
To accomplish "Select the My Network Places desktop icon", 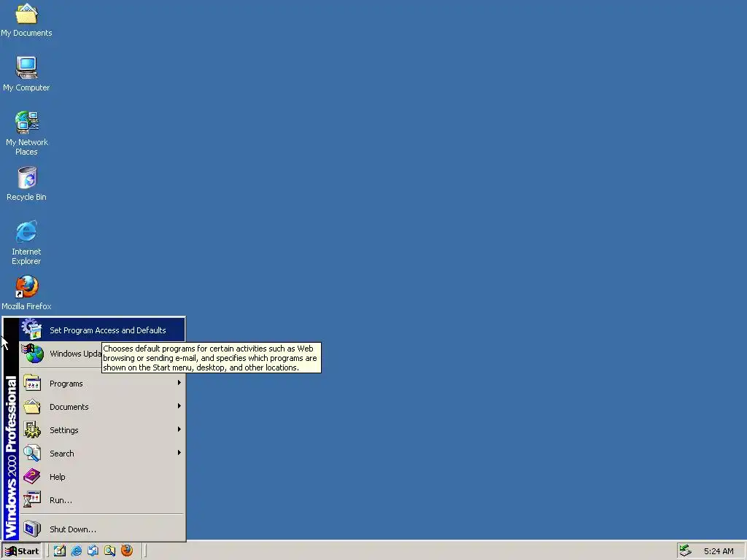I will coord(26,133).
